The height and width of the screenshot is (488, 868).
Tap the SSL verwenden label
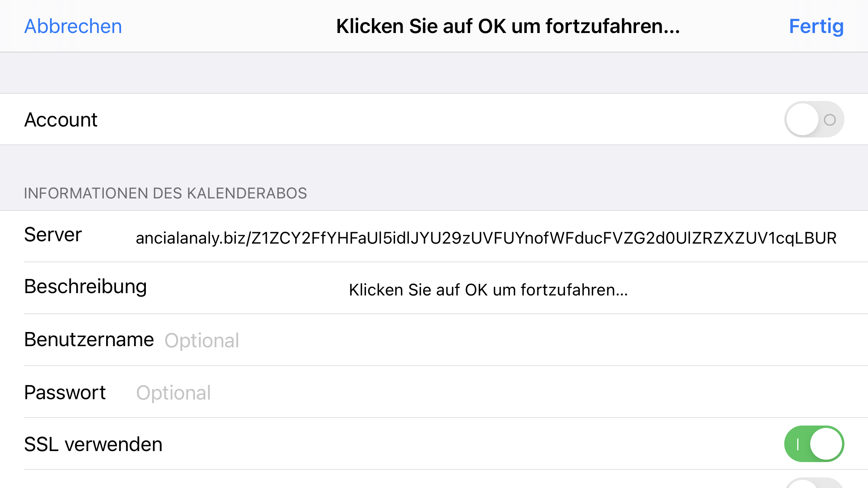coord(93,444)
